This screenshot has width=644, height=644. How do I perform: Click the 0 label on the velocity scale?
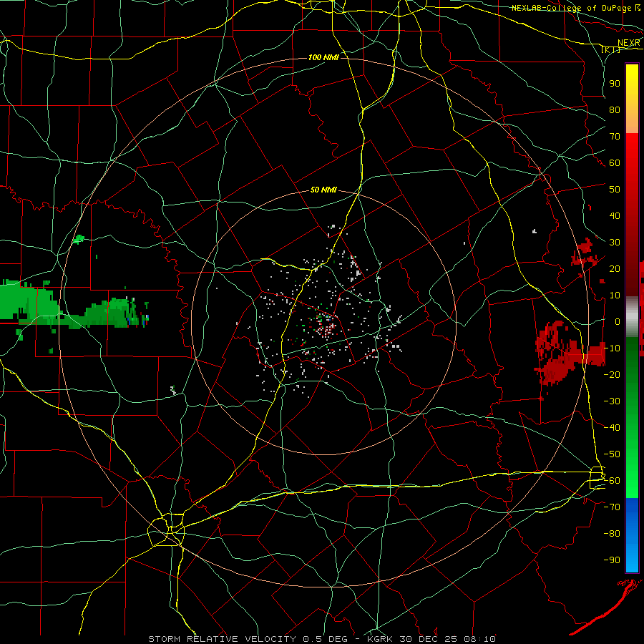(618, 321)
